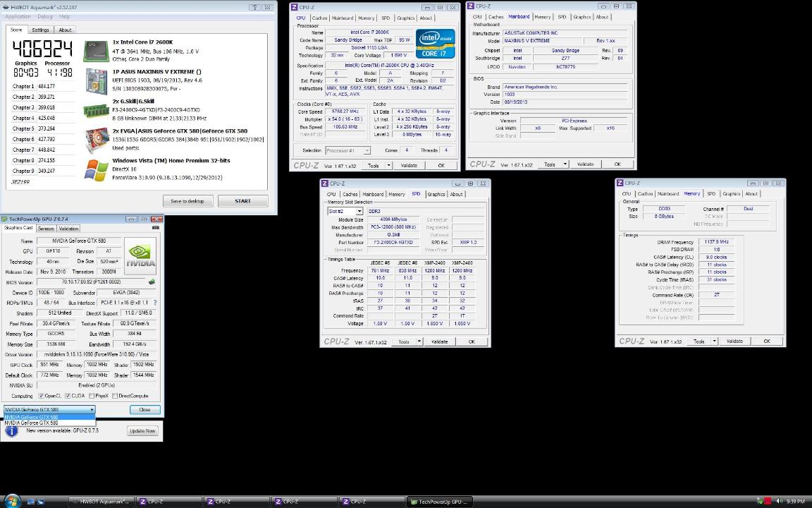The width and height of the screenshot is (812, 508).
Task: Click the Close button in GPU-Z
Action: pyautogui.click(x=144, y=409)
